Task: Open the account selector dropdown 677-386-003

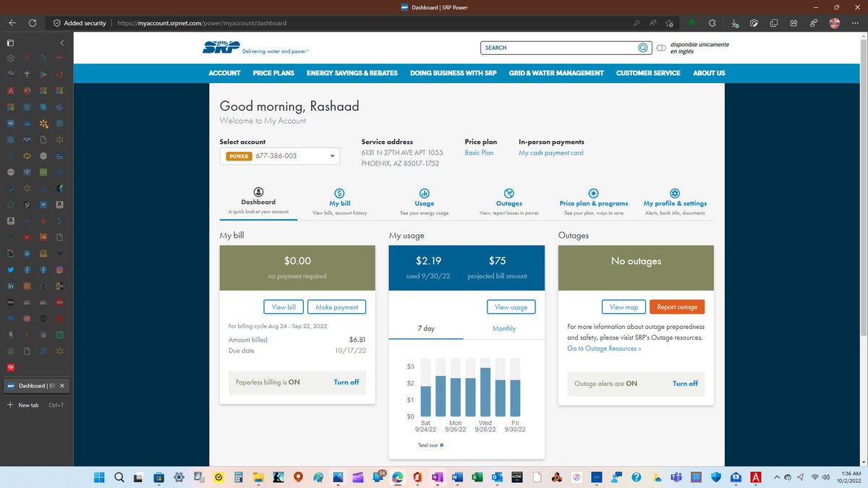Action: 331,155
